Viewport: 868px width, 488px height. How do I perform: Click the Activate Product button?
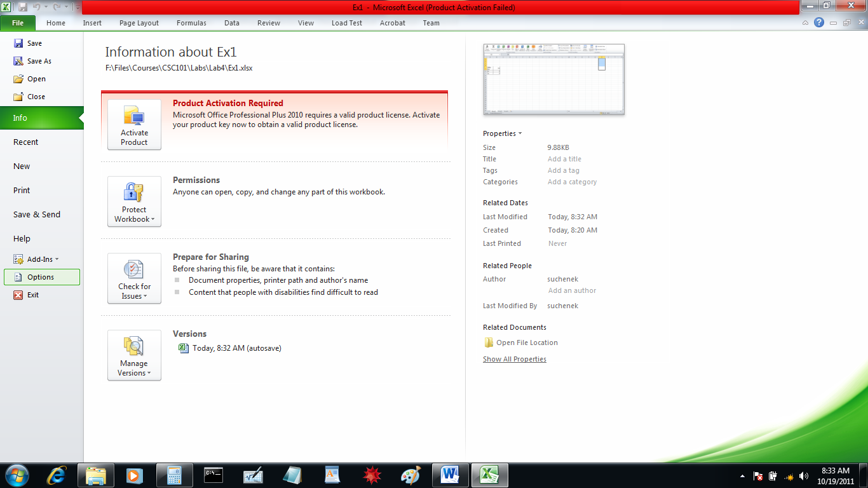pyautogui.click(x=134, y=125)
